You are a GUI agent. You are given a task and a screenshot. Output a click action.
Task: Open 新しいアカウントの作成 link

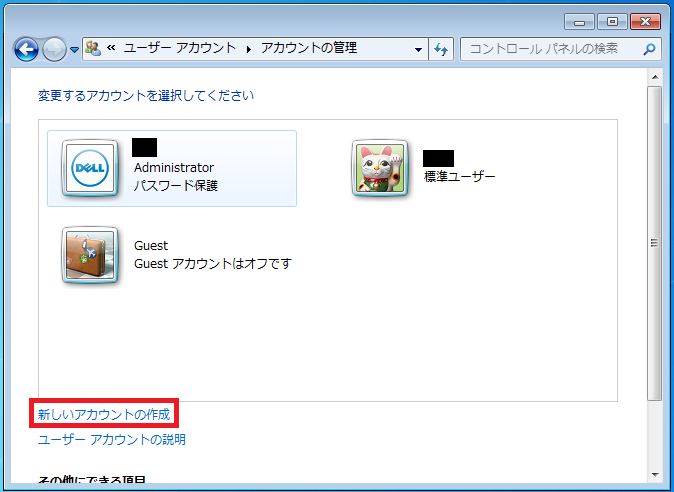click(104, 414)
